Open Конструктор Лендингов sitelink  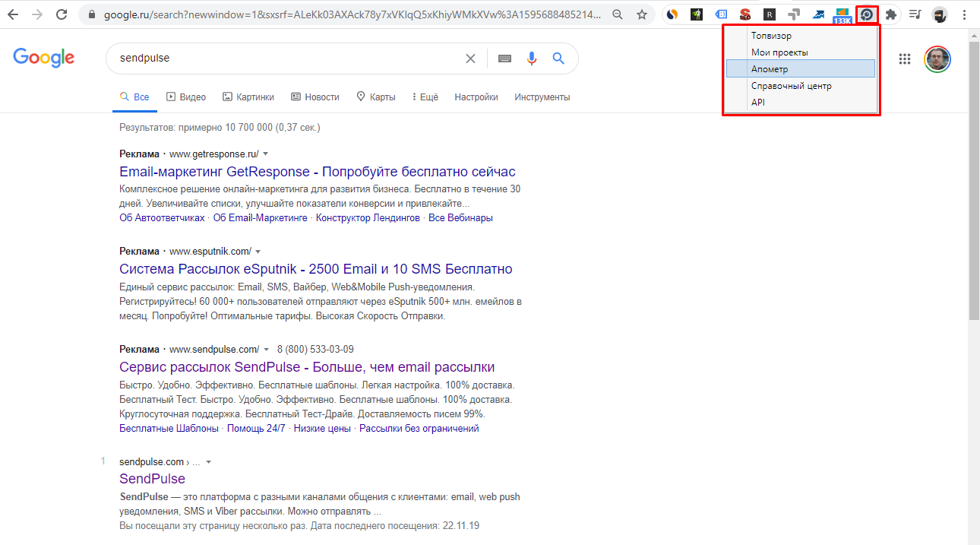pyautogui.click(x=368, y=218)
